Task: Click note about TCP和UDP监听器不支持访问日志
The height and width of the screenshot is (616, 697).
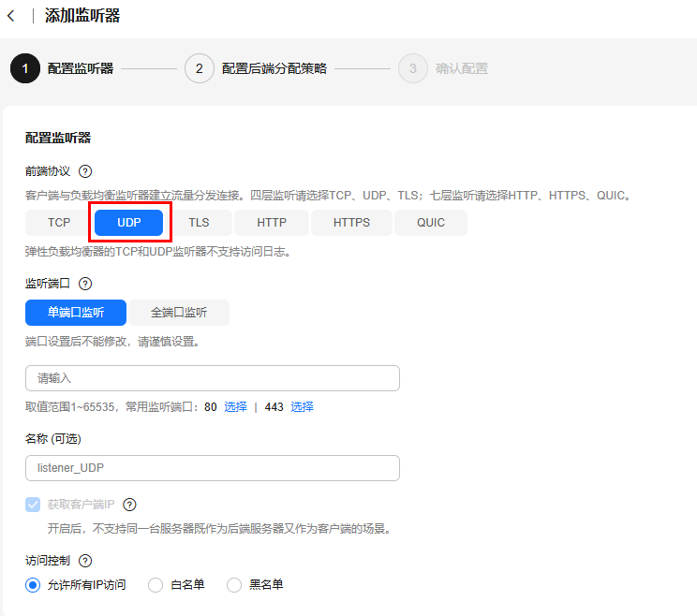Action: (x=158, y=252)
